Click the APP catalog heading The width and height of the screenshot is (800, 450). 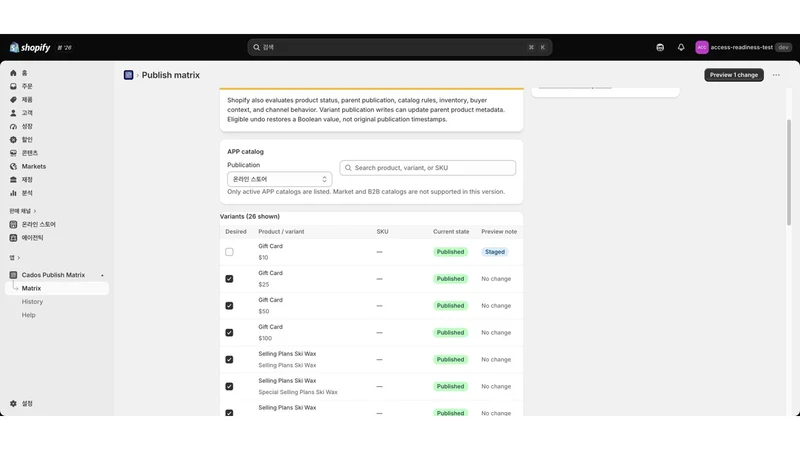(245, 152)
